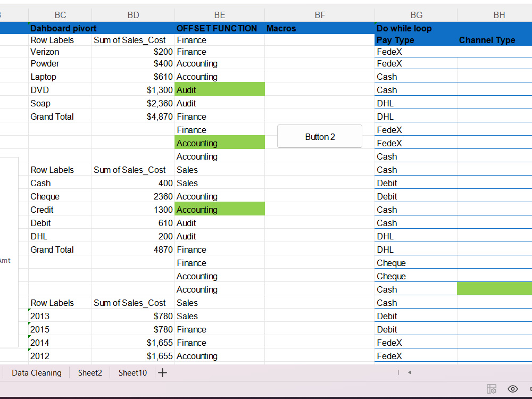This screenshot has width=532, height=399.
Task: Open the display settings status bar icon
Action: (491, 389)
